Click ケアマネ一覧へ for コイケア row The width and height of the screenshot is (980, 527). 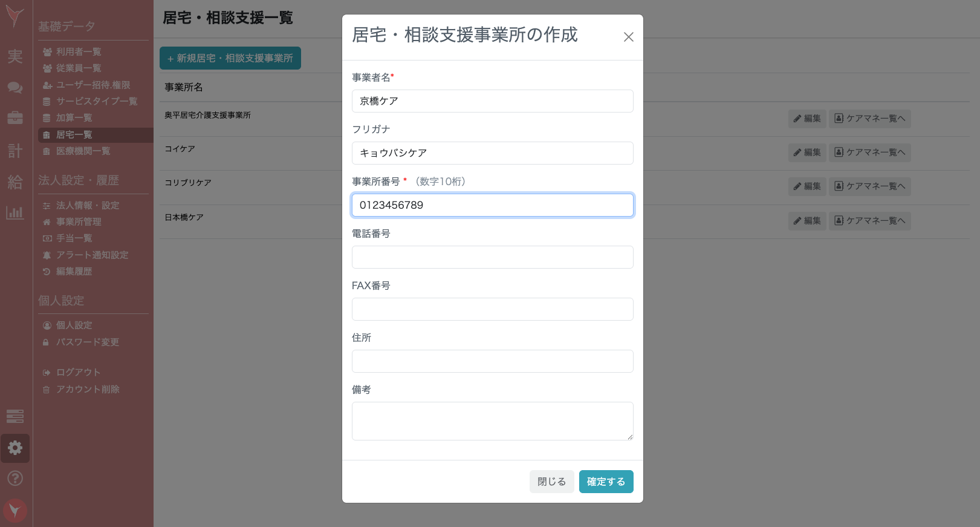pyautogui.click(x=870, y=152)
